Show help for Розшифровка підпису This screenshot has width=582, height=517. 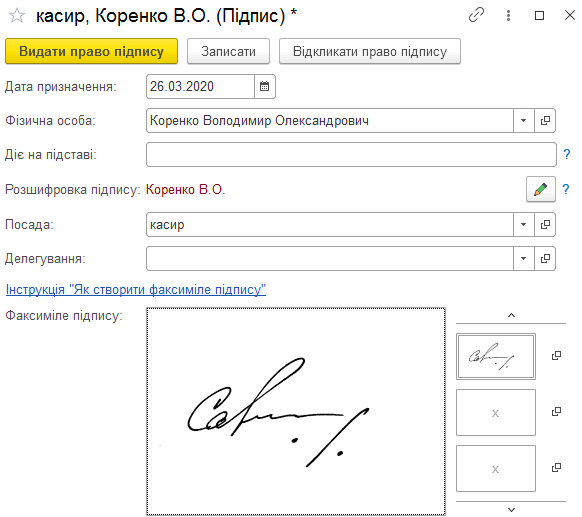pos(566,189)
